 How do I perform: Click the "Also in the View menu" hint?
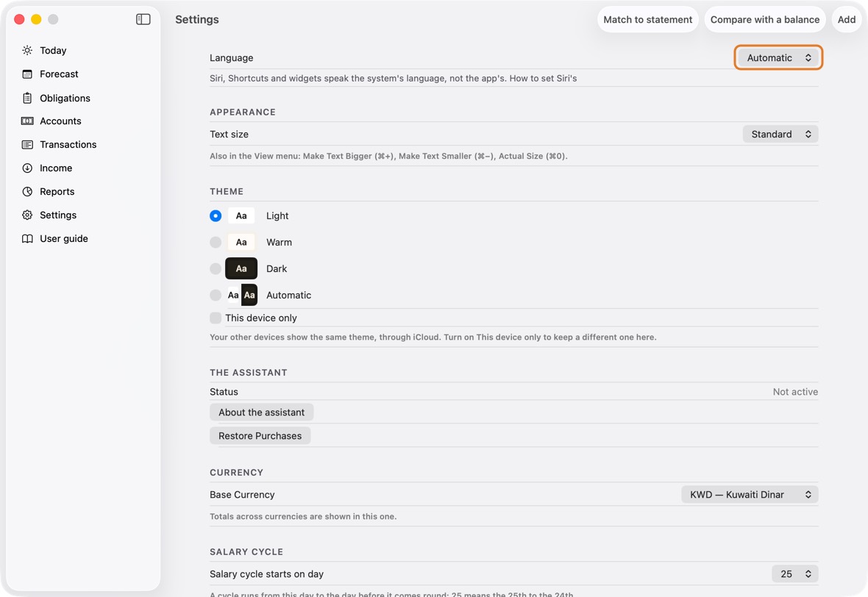(x=388, y=156)
